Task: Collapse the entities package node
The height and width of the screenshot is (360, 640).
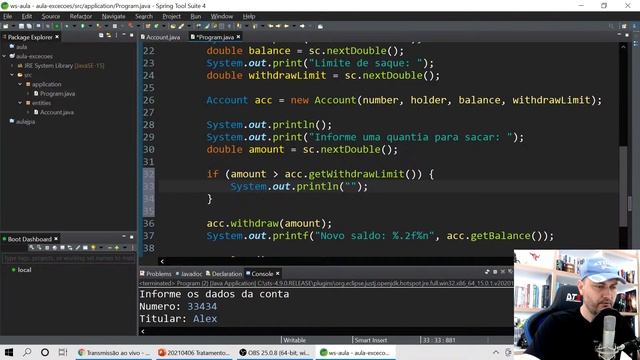Action: pyautogui.click(x=20, y=103)
